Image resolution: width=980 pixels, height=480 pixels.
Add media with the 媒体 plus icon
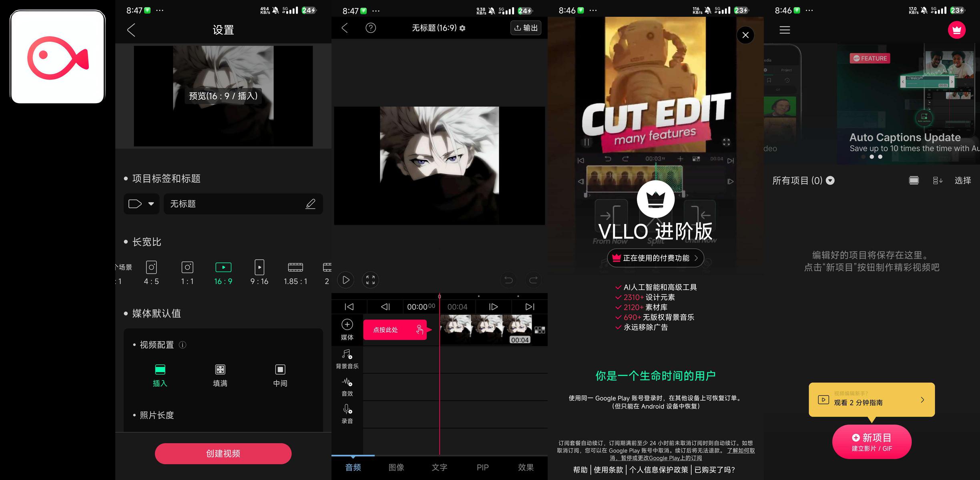[347, 330]
